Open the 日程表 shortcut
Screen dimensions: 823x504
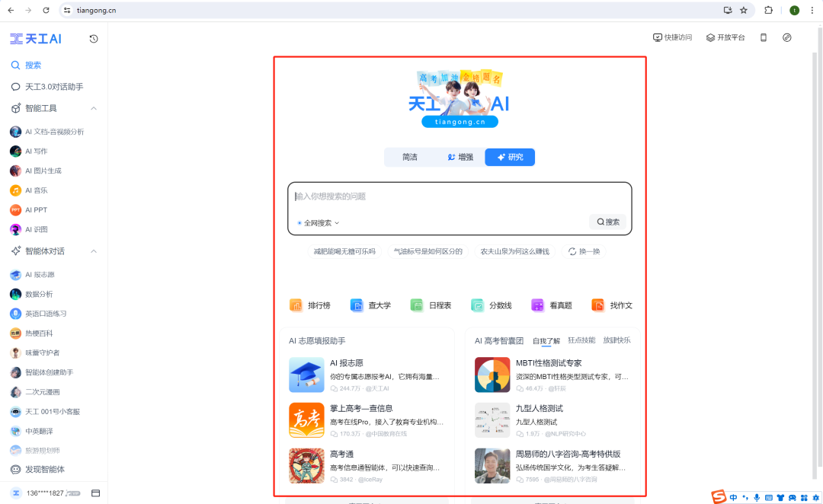[431, 305]
